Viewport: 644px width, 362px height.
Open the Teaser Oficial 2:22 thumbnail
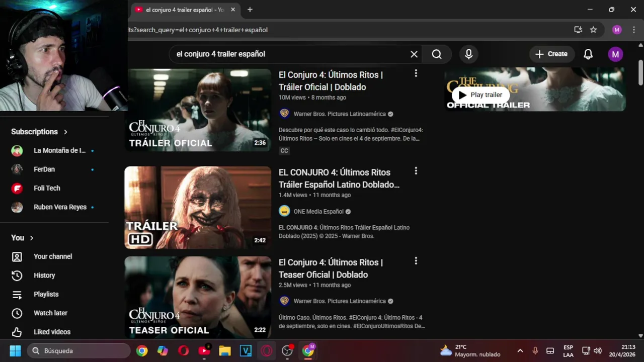(x=198, y=297)
